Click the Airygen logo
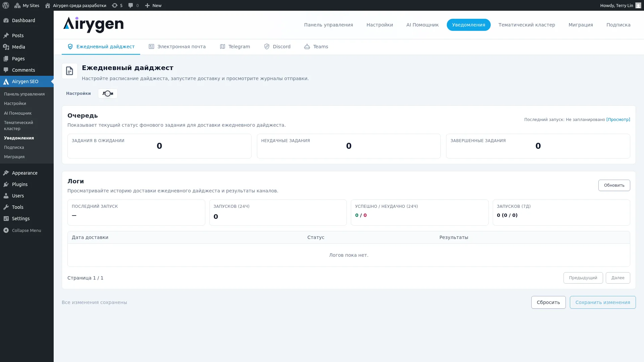Viewport: 644px width, 362px height. coord(93,25)
